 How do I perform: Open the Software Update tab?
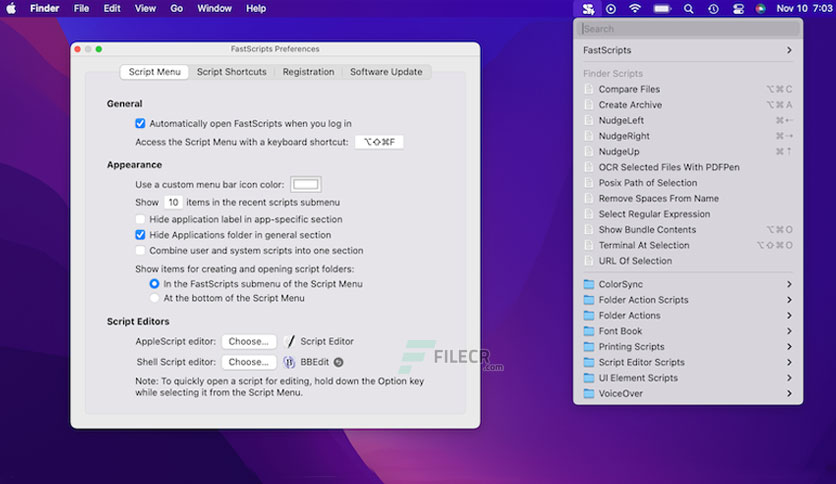click(x=386, y=71)
